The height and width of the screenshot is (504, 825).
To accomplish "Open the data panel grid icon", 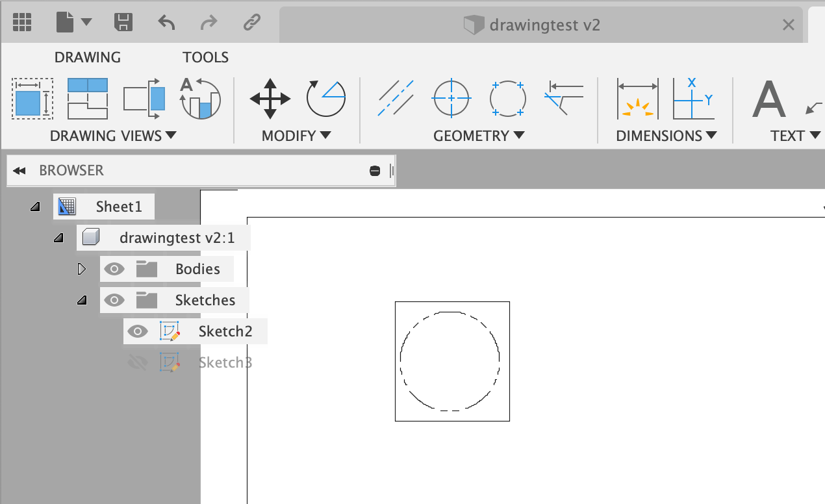I will pyautogui.click(x=22, y=23).
